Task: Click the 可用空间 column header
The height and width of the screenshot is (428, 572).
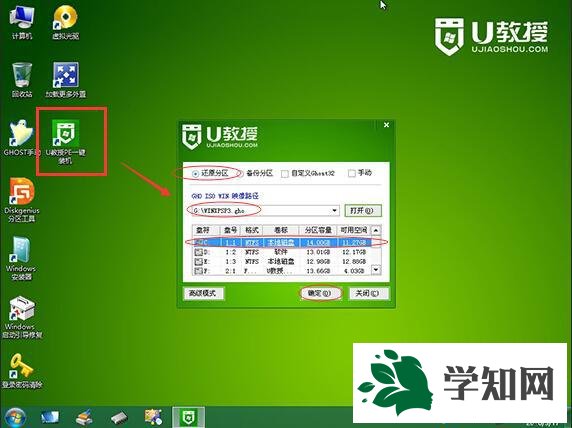Action: tap(353, 230)
